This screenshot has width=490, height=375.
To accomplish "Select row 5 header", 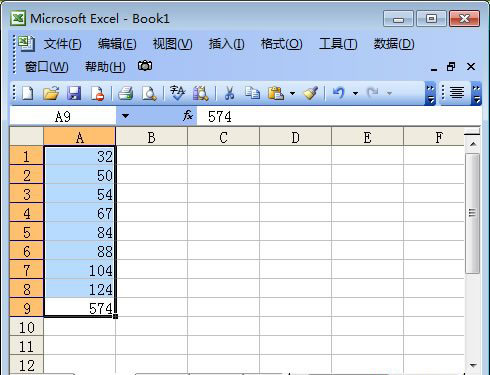I will 26,232.
